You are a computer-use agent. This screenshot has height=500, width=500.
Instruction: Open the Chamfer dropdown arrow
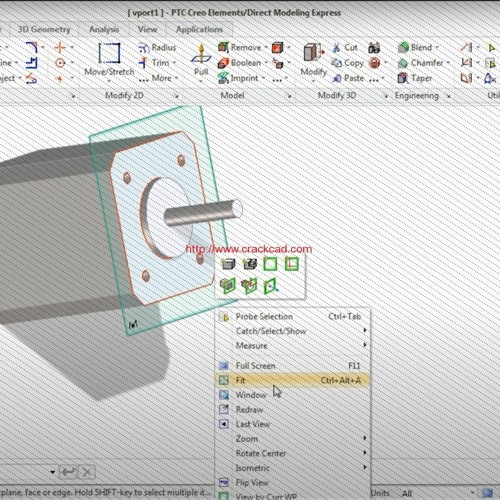point(448,63)
